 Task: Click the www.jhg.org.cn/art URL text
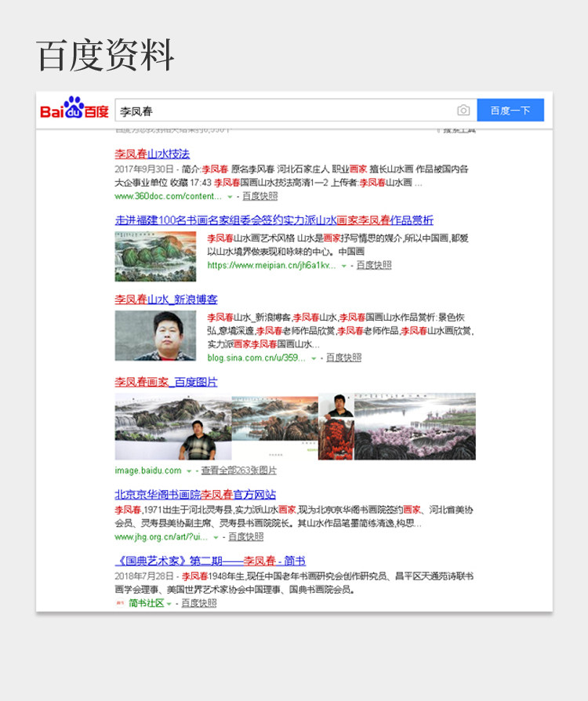[162, 536]
